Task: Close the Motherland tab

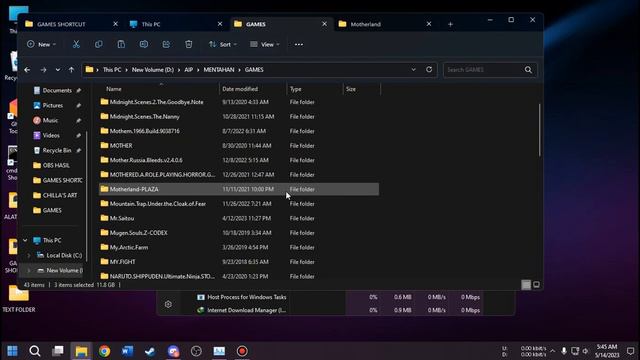Action: coord(429,24)
